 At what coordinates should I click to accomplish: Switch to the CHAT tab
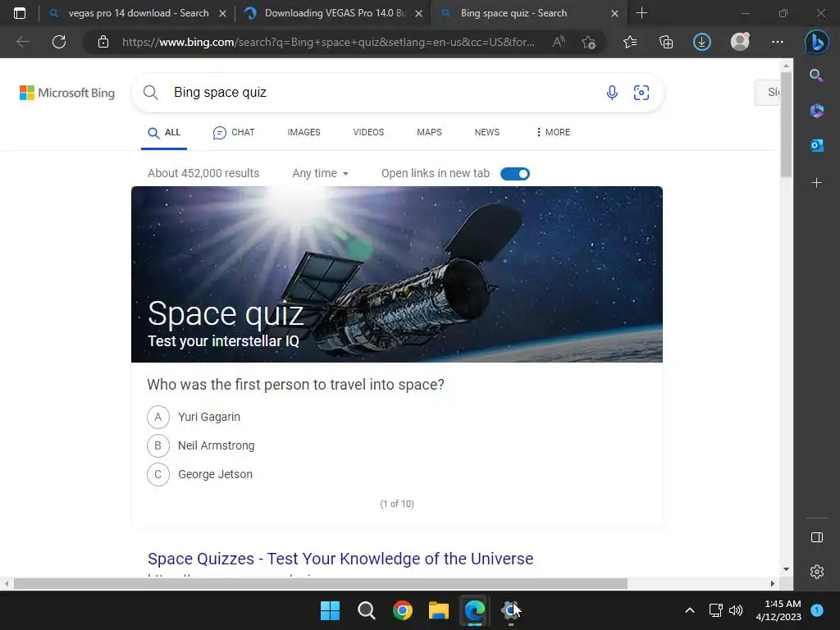pyautogui.click(x=234, y=132)
